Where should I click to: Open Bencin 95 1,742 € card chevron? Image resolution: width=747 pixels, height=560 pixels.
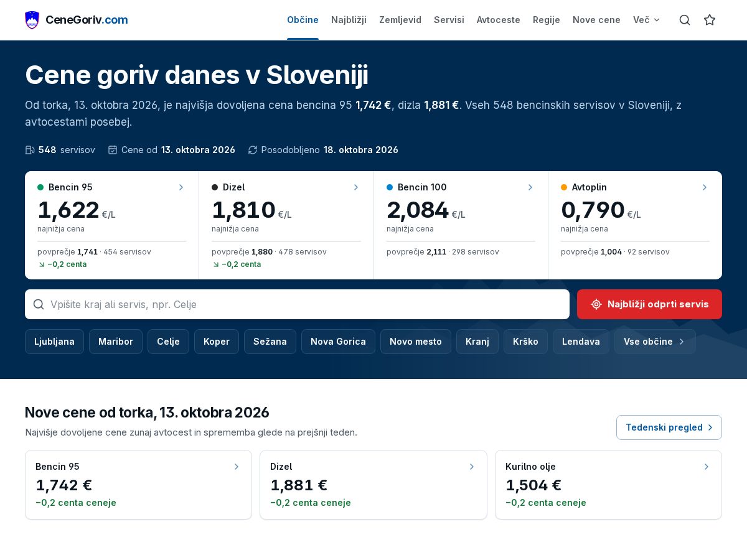pos(237,467)
